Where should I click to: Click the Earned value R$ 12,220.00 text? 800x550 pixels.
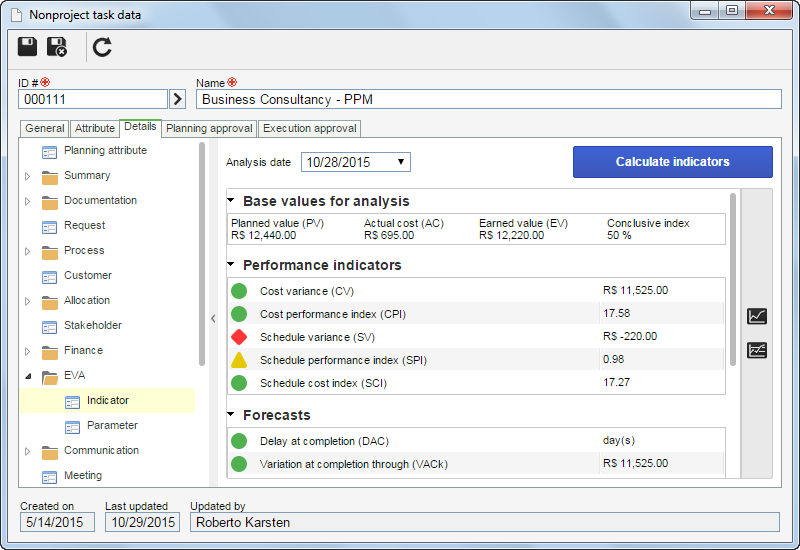[x=511, y=235]
